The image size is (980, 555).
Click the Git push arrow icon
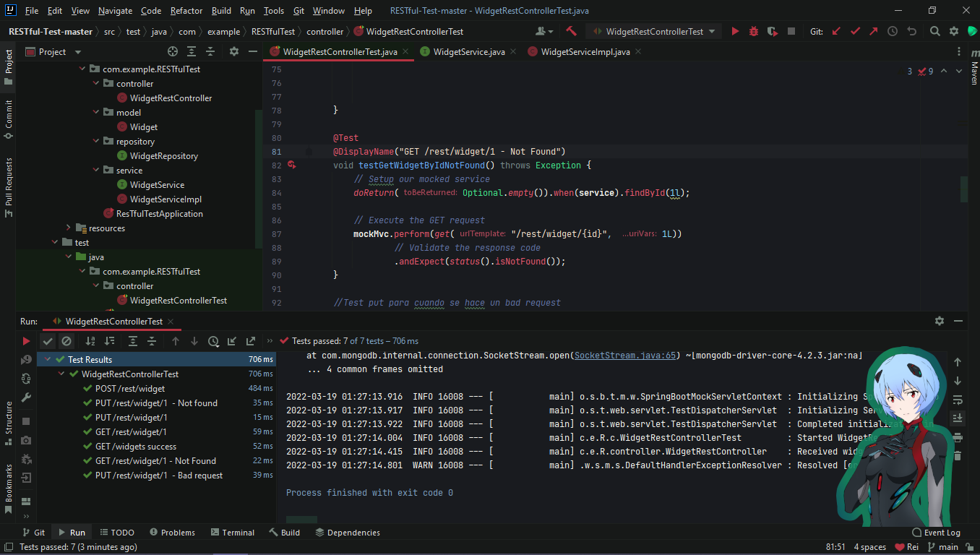point(874,31)
